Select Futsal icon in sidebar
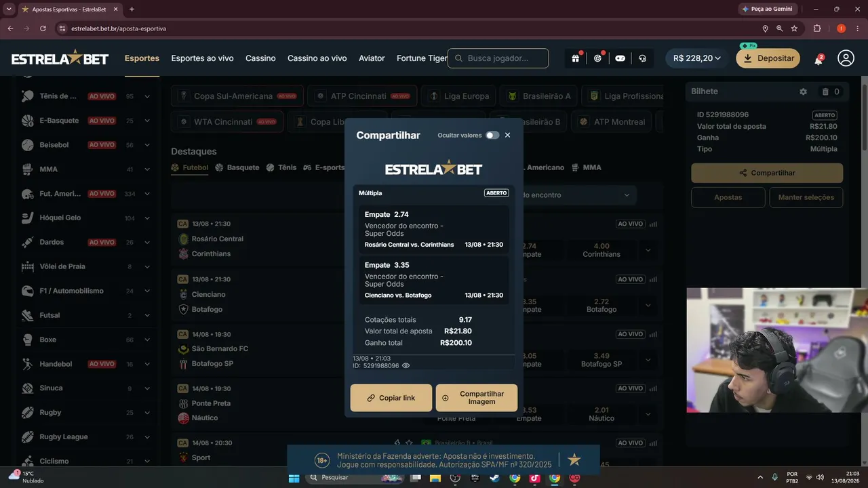Screen dimensions: 868x488 point(28,315)
